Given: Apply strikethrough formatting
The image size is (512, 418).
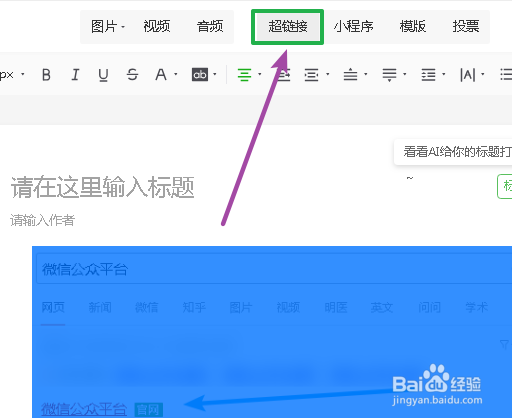Looking at the screenshot, I should click(x=132, y=75).
